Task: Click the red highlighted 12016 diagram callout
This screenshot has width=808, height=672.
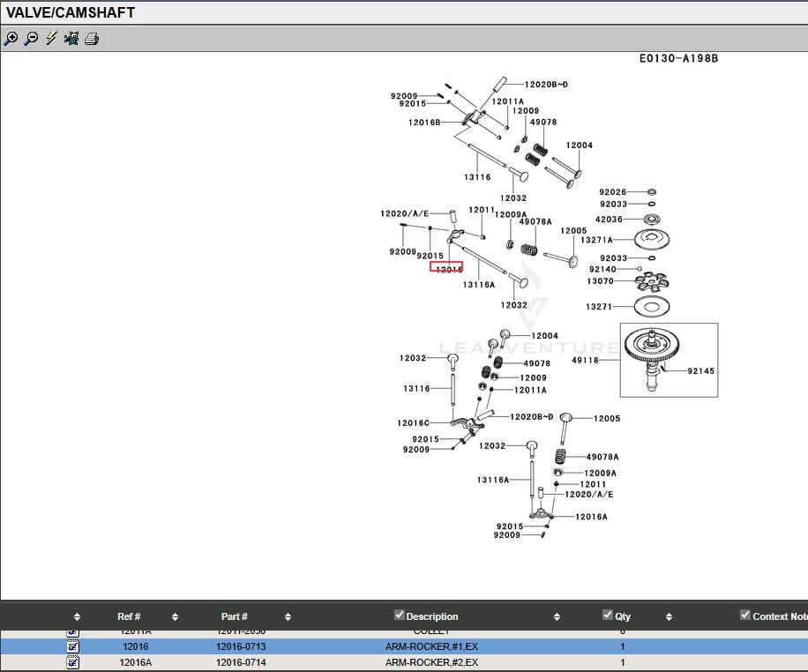Action: pos(446,267)
